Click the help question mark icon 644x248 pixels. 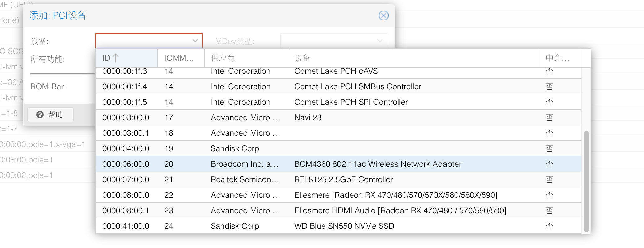[40, 115]
